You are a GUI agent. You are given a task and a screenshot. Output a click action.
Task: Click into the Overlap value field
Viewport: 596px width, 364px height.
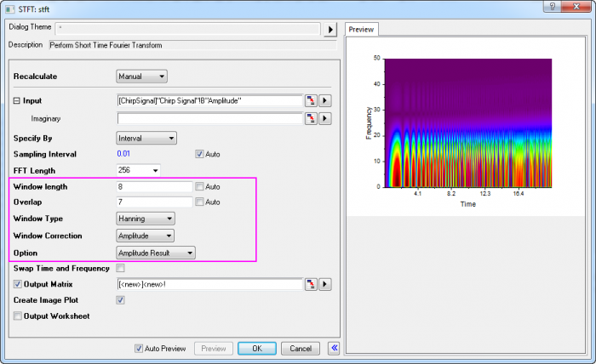(x=153, y=202)
